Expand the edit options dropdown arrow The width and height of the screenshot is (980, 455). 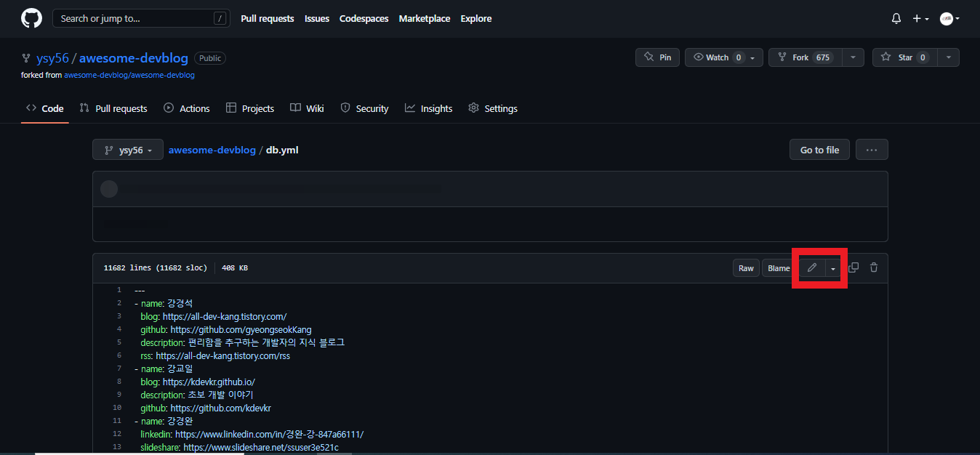(x=833, y=267)
